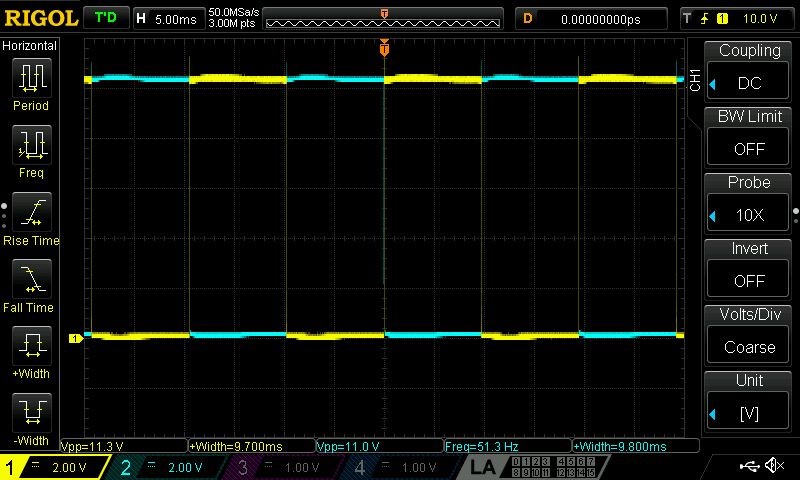Click the 50.0MSa/s sample rate text
Image resolution: width=800 pixels, height=480 pixels.
click(233, 12)
